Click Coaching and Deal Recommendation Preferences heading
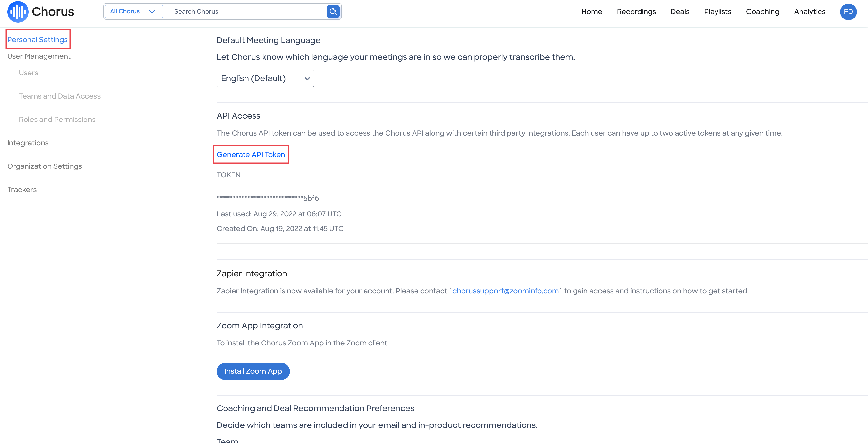 [315, 408]
